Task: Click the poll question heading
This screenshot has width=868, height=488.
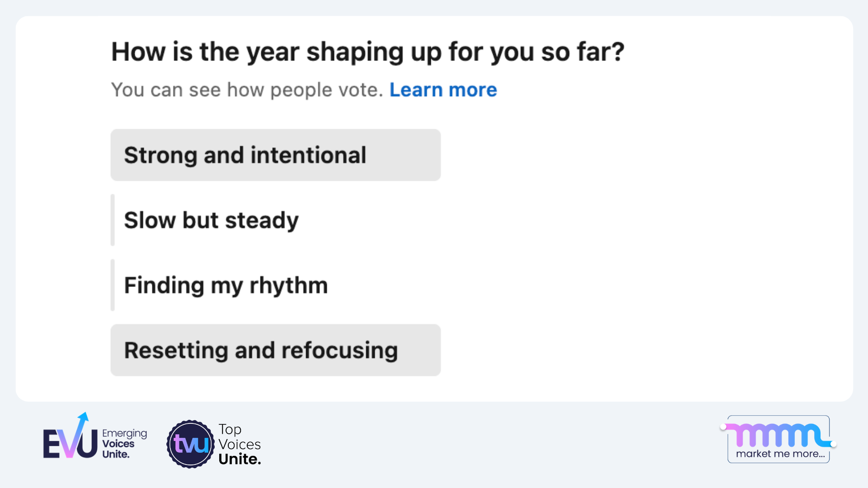Action: tap(368, 52)
